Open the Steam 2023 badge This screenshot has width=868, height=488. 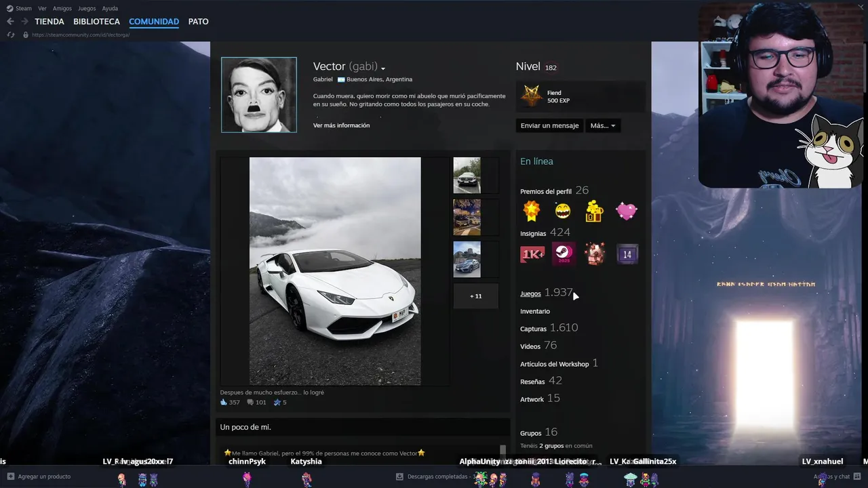coord(564,254)
